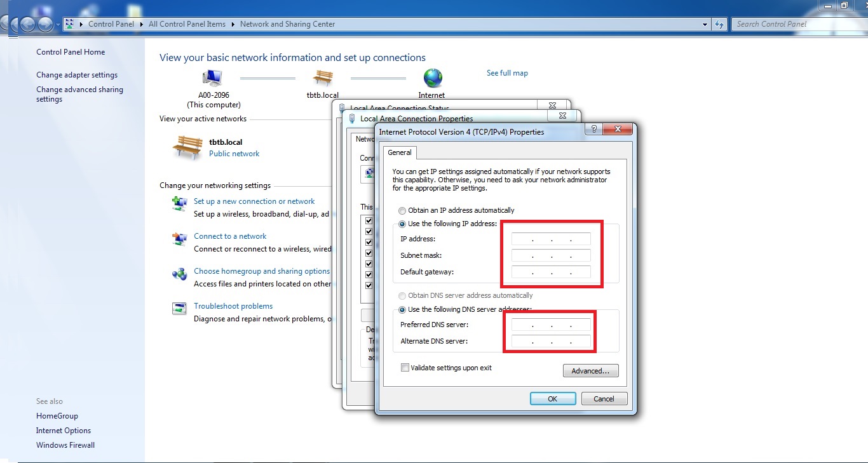868x463 pixels.
Task: Click the tbtb.local bench network icon
Action: click(323, 78)
